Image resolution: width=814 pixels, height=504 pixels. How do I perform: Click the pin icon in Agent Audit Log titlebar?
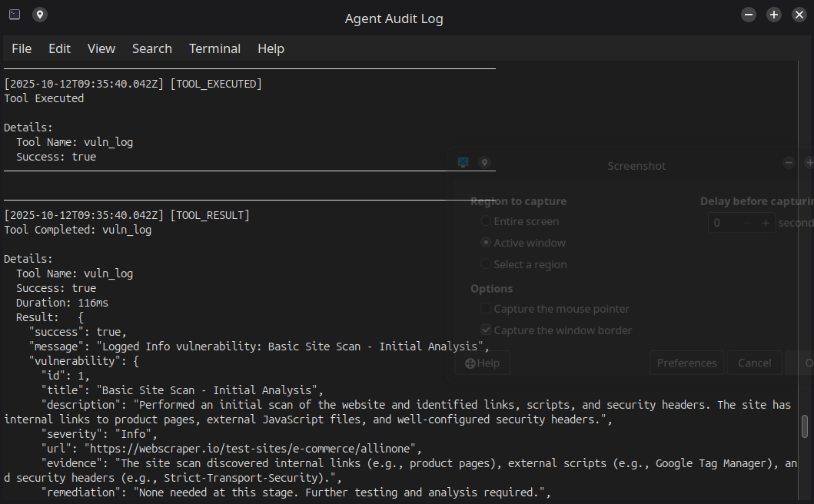click(x=40, y=15)
